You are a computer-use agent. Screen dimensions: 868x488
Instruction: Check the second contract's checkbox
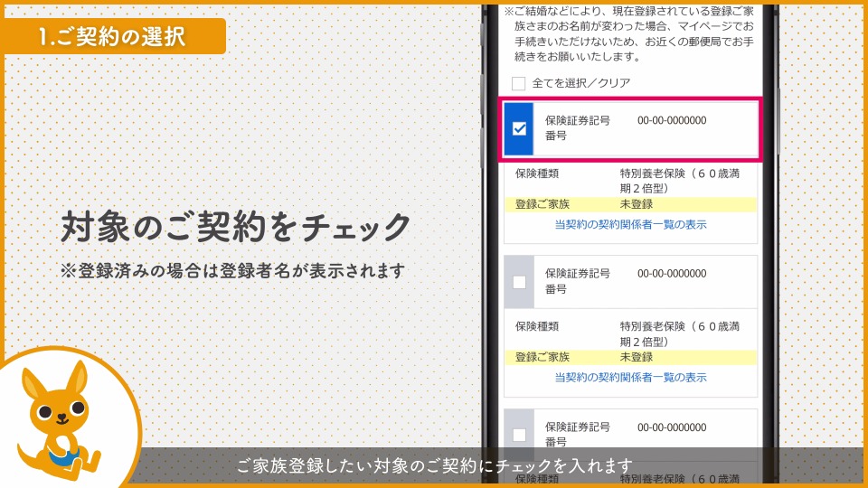519,282
